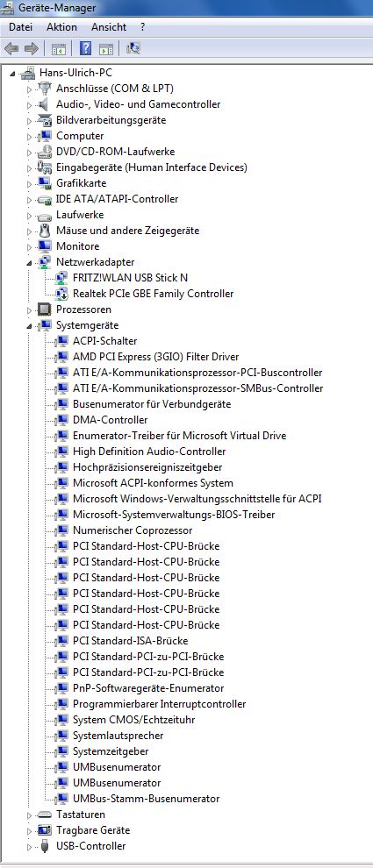Select High Definition Audio-Controller entry

149,452
